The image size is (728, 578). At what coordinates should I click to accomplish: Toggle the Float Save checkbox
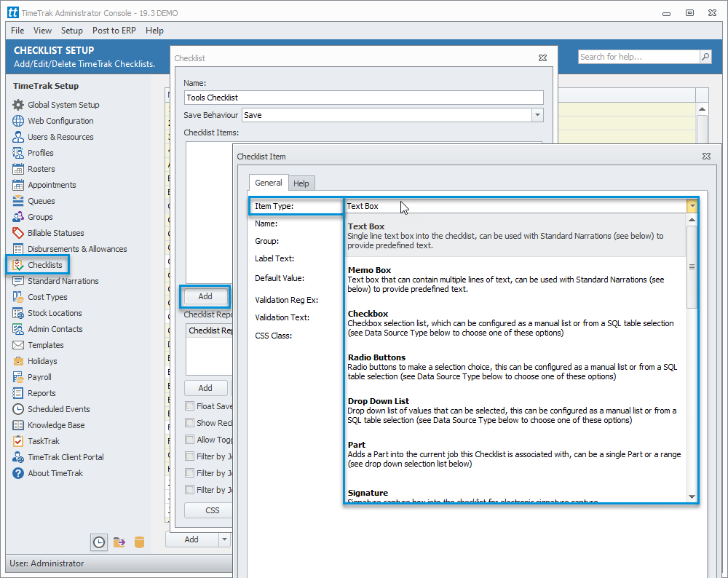pos(189,406)
